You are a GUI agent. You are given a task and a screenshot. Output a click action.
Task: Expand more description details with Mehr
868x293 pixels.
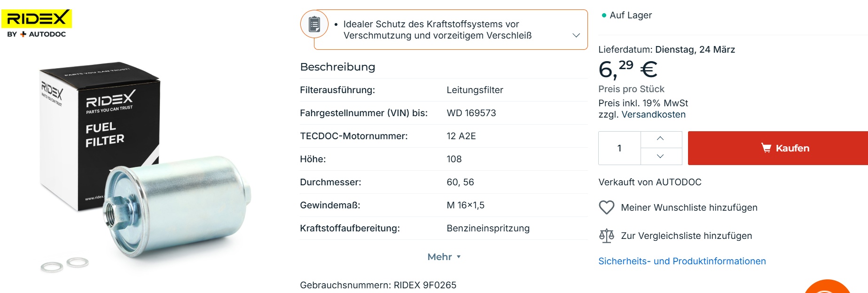coord(444,257)
